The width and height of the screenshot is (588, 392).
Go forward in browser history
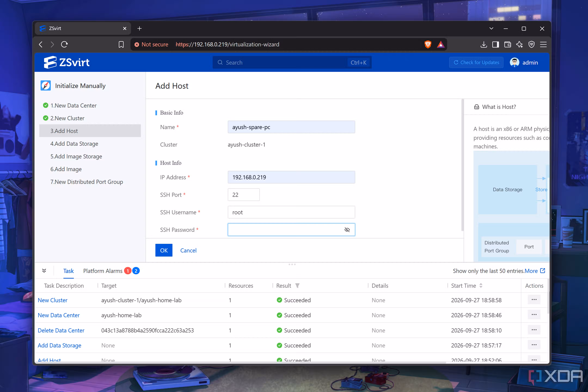pos(52,45)
